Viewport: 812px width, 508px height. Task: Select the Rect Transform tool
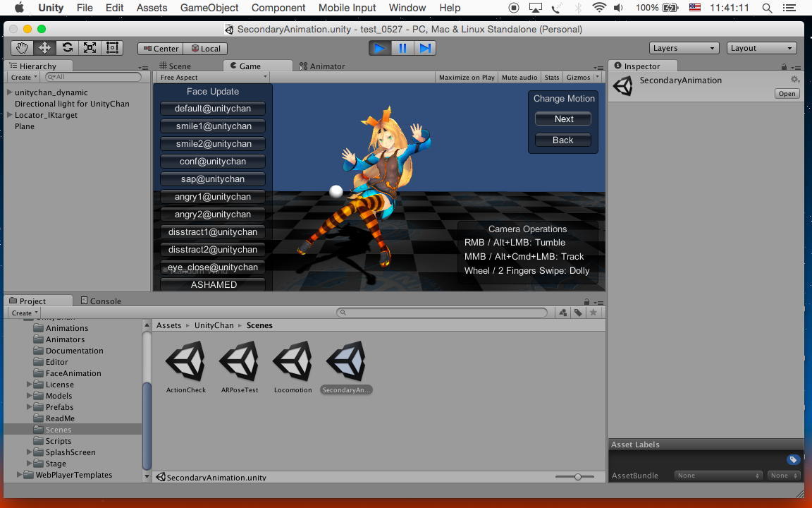[112, 48]
